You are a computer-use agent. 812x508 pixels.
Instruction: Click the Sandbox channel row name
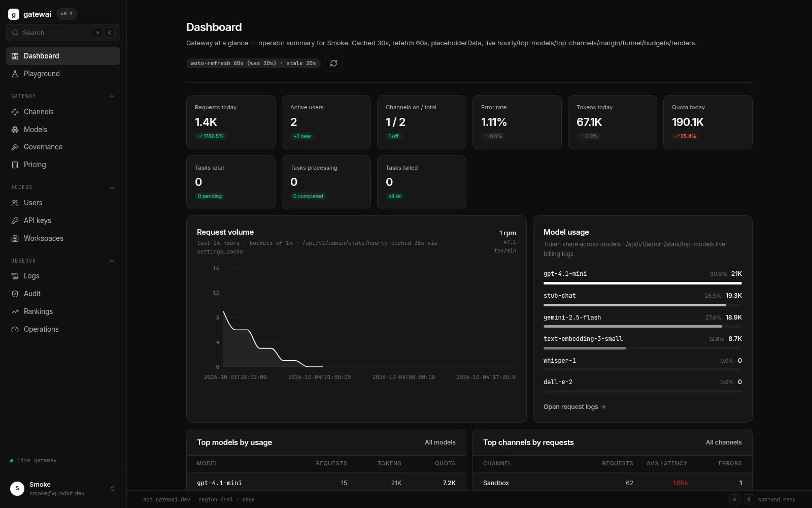point(496,483)
